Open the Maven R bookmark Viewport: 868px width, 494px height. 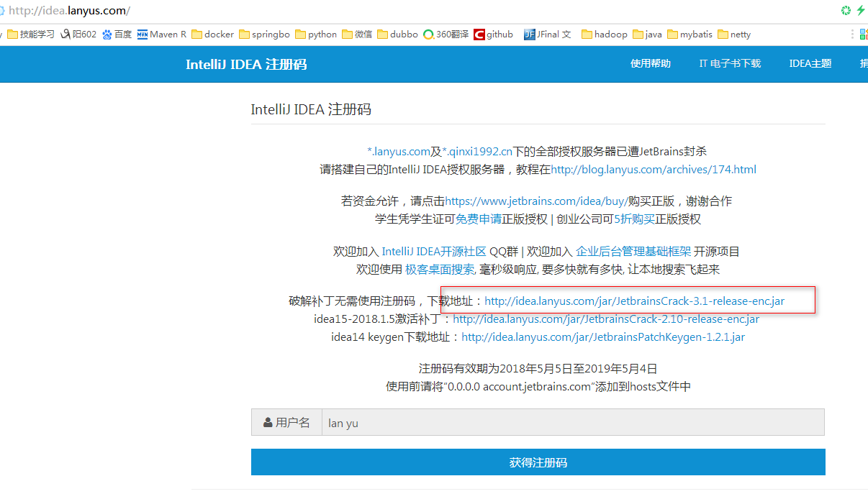pos(162,34)
